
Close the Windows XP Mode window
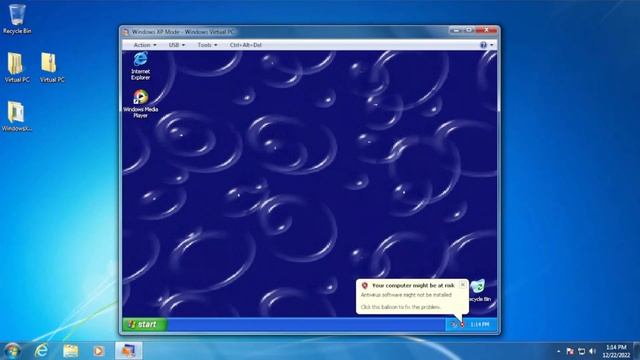click(487, 30)
